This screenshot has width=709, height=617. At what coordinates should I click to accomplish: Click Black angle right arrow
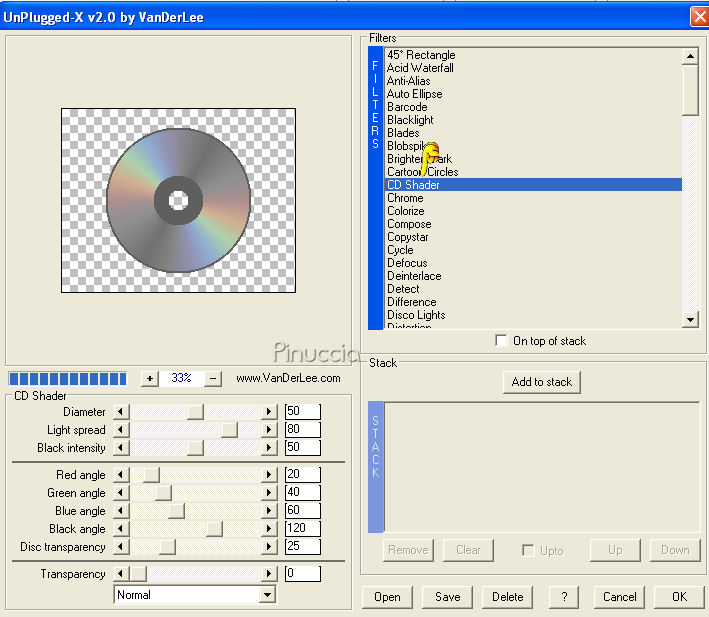tap(269, 529)
